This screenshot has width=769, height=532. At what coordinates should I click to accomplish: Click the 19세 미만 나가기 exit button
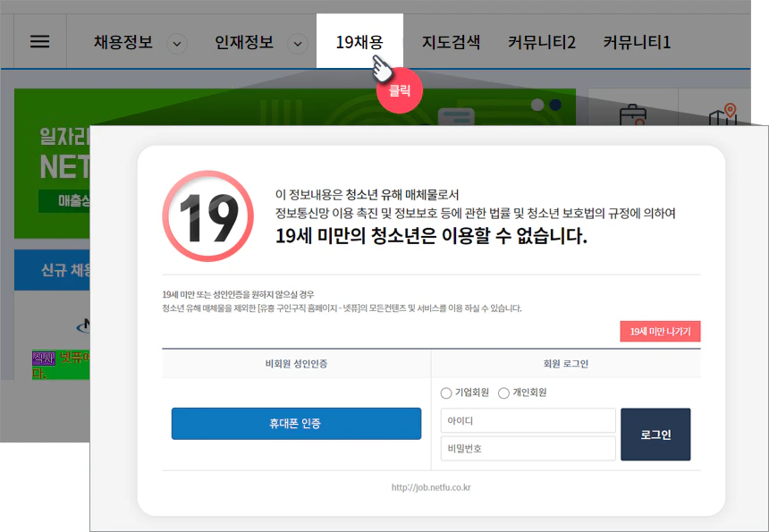[x=661, y=331]
